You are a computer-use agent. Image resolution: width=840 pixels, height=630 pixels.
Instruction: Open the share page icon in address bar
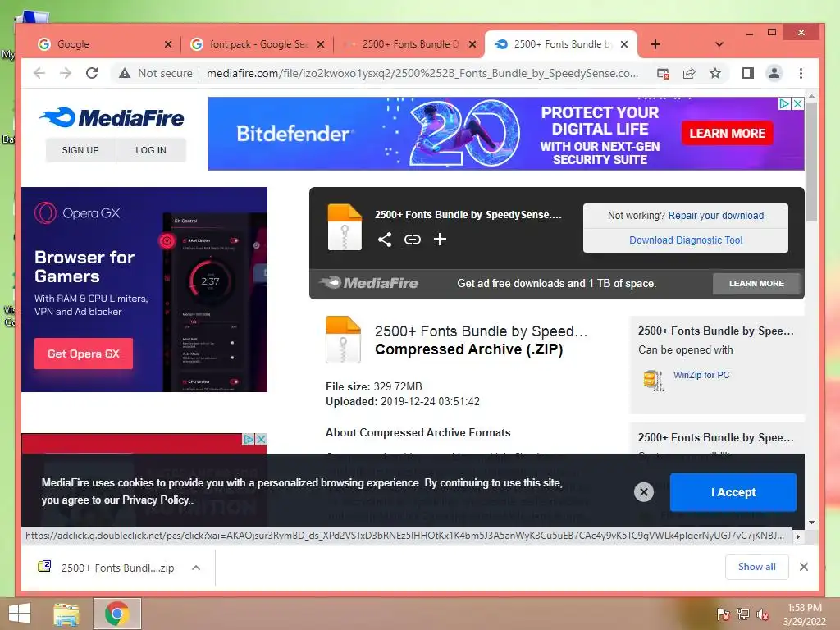click(689, 73)
